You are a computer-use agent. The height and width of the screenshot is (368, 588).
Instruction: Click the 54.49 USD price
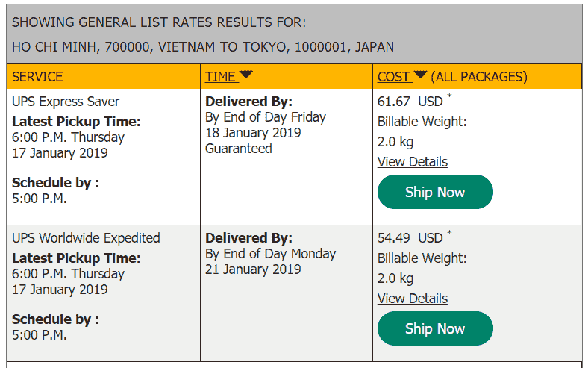pos(410,238)
